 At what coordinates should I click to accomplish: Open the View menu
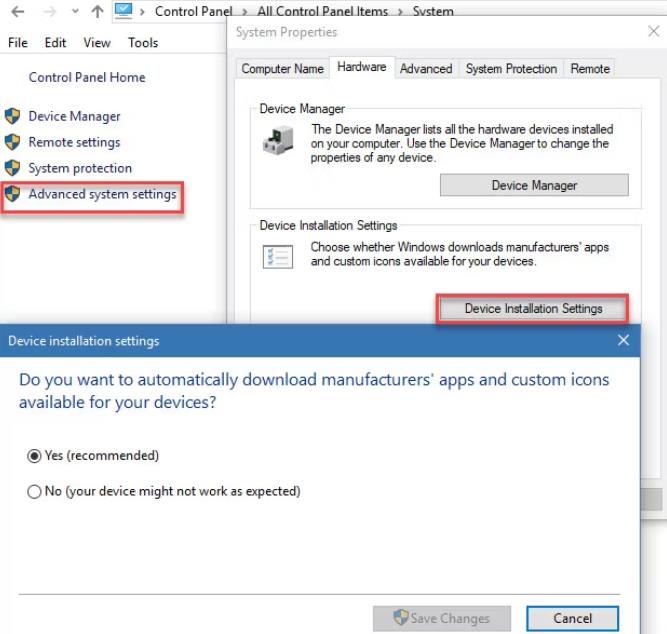coord(97,43)
